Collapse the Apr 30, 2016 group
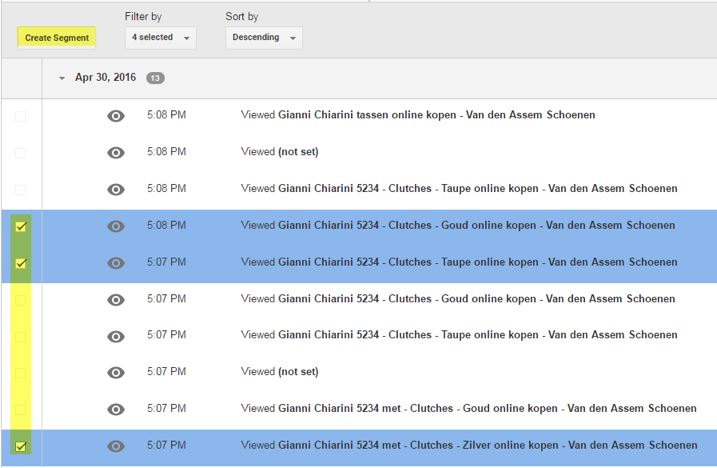717x468 pixels. point(62,78)
